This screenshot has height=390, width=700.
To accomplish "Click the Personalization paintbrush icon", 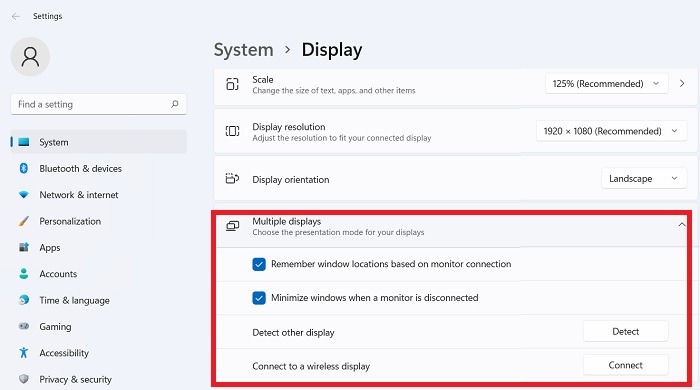I will (x=24, y=221).
